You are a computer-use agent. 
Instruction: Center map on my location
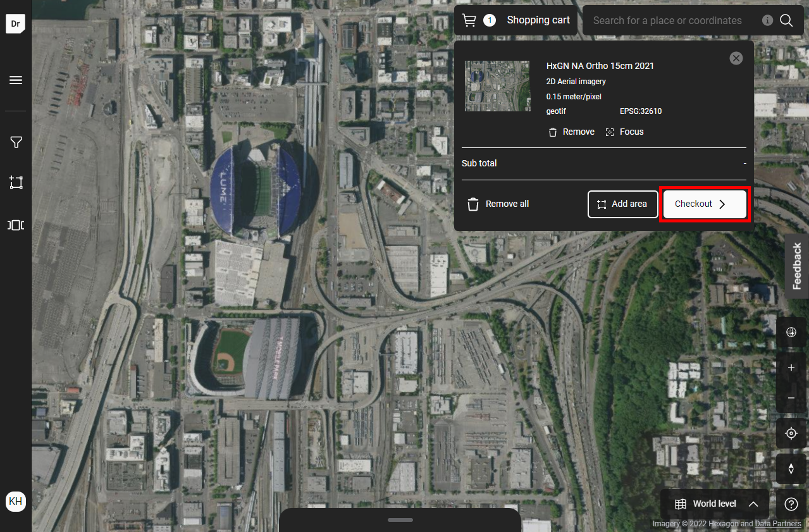[791, 433]
